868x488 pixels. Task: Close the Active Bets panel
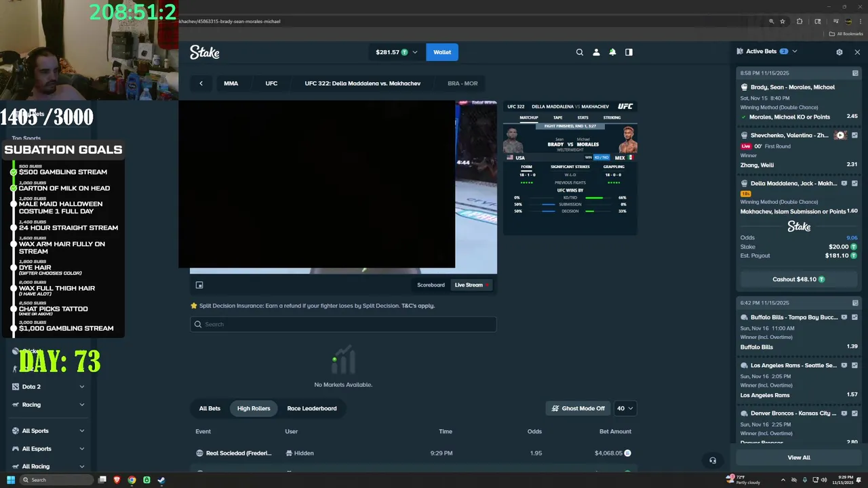coord(857,52)
